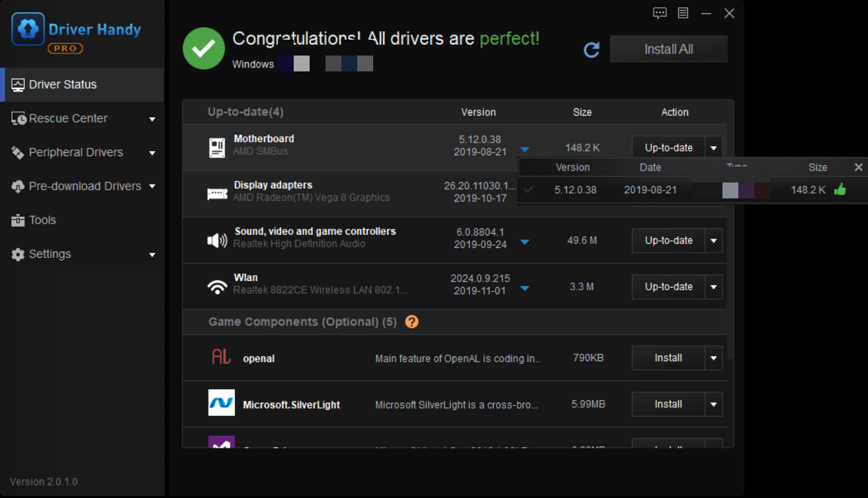Click the Install All button
868x498 pixels.
click(x=668, y=50)
